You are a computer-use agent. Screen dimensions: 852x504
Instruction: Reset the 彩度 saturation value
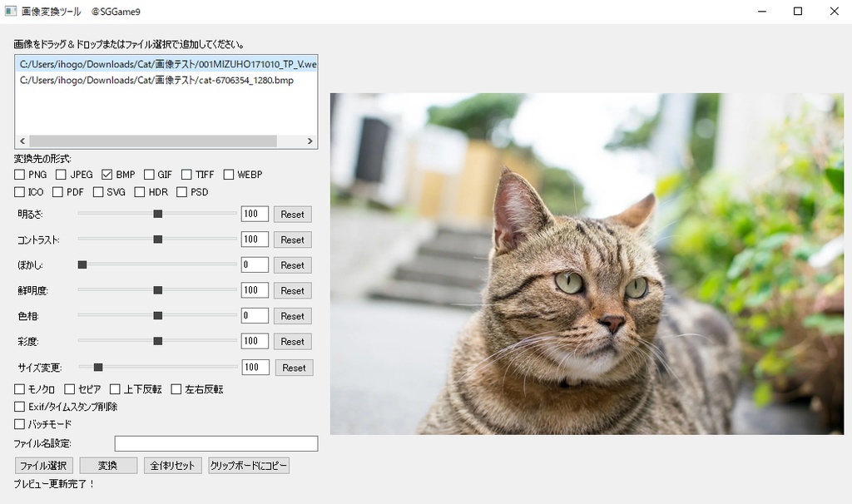click(x=292, y=342)
